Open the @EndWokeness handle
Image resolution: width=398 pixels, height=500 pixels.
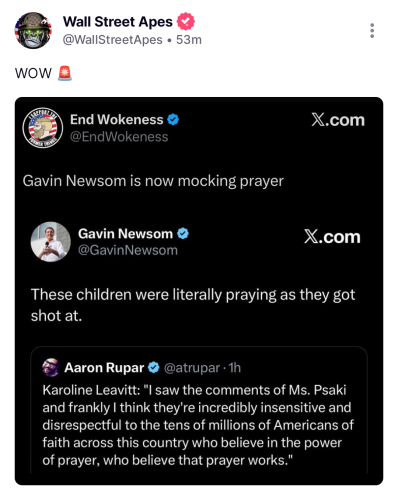pyautogui.click(x=119, y=137)
